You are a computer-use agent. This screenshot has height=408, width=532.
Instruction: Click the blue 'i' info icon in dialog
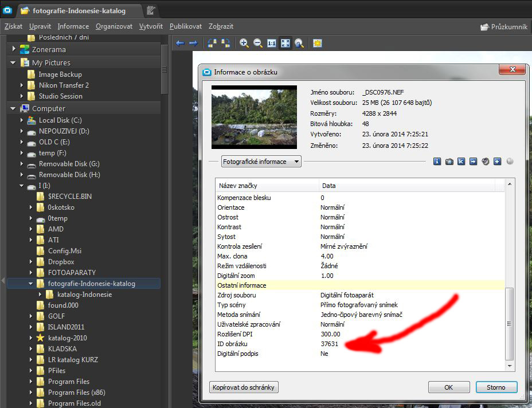[x=437, y=162]
